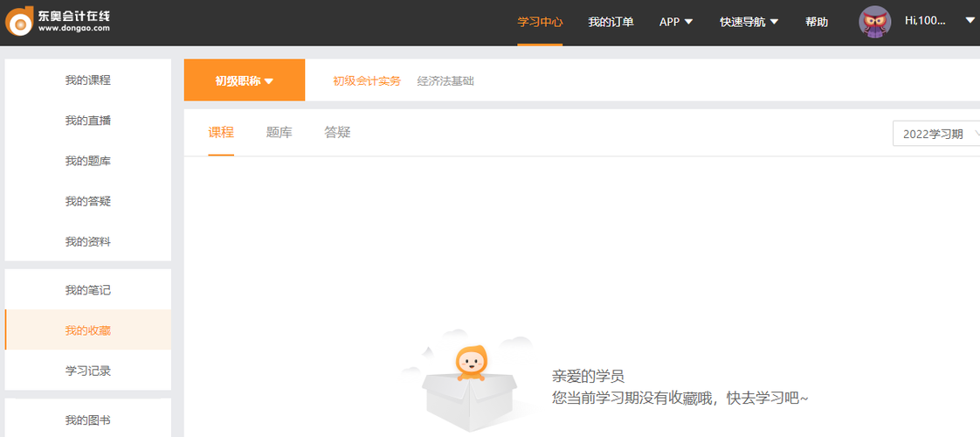Expand the 初级职称 category selector
This screenshot has width=980, height=437.
(x=245, y=81)
